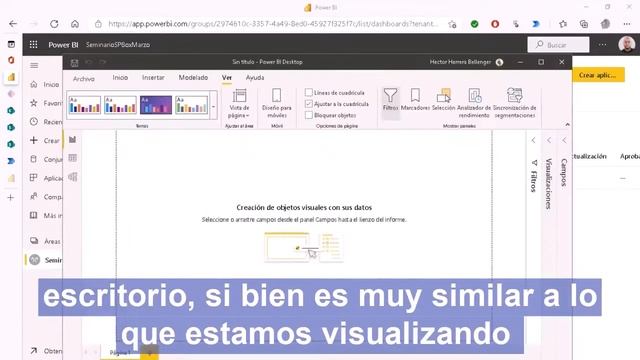Expand the themes gallery arrow
The height and width of the screenshot is (360, 640).
(x=213, y=106)
